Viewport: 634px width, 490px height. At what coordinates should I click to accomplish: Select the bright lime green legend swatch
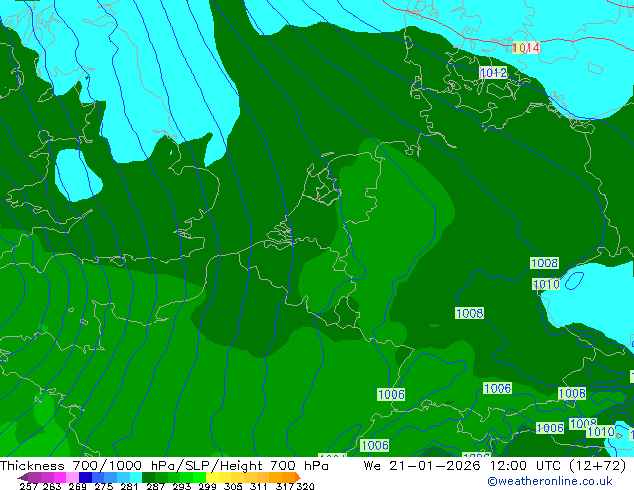(199, 477)
